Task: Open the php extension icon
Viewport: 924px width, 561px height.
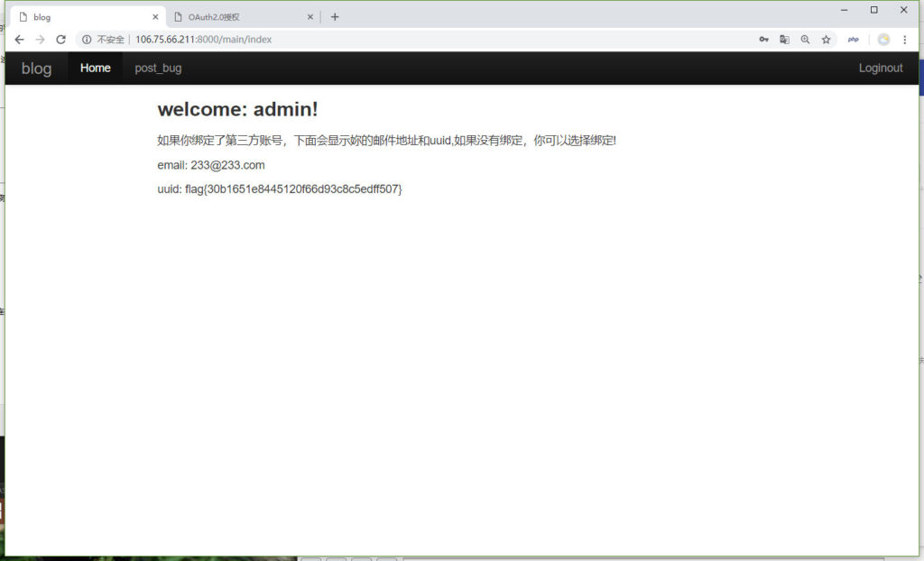Action: [854, 40]
